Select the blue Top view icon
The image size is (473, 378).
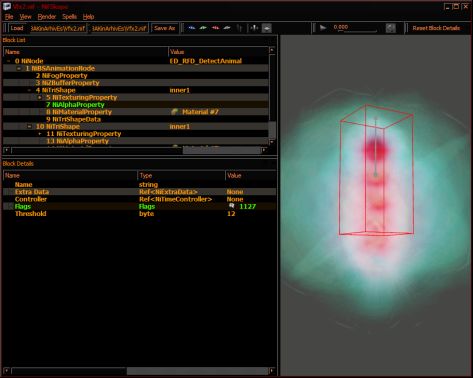pyautogui.click(x=192, y=28)
